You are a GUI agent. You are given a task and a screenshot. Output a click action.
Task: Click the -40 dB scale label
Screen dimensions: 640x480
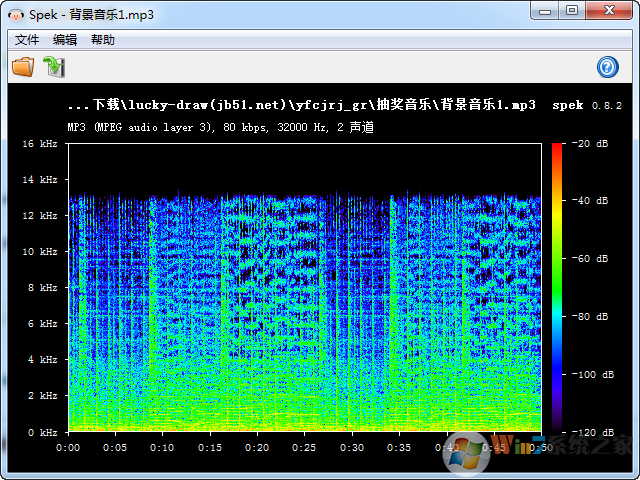[590, 200]
